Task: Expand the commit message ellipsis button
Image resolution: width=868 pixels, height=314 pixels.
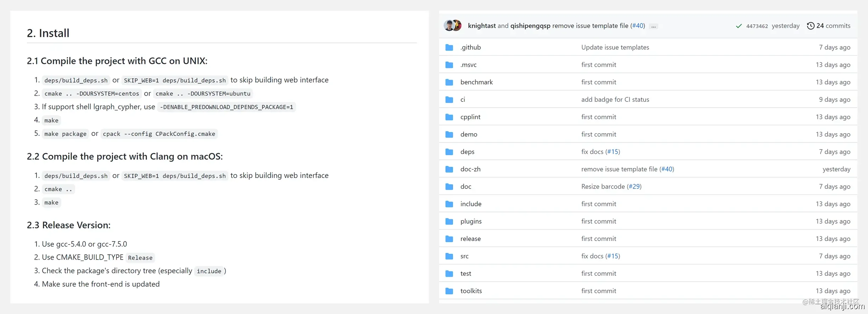Action: click(653, 26)
